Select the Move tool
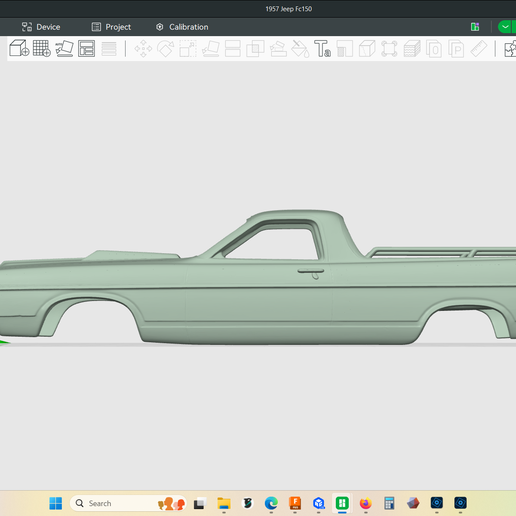The width and height of the screenshot is (516, 516). coord(143,49)
